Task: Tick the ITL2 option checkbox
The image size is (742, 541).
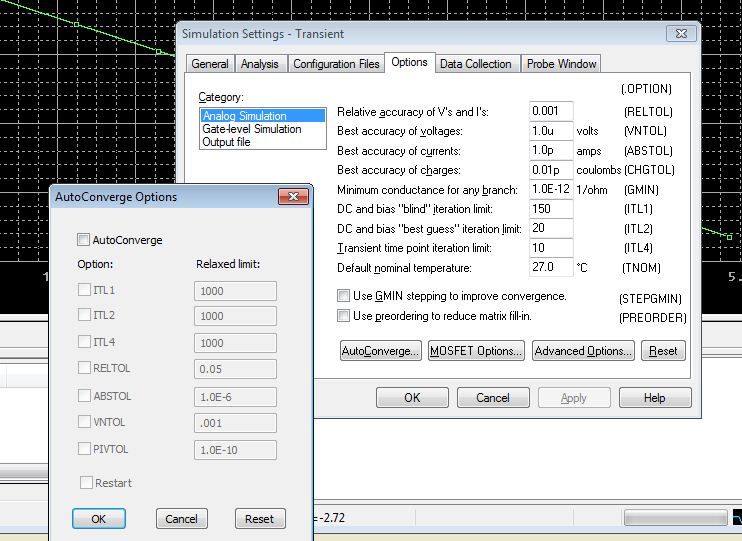Action: (84, 314)
